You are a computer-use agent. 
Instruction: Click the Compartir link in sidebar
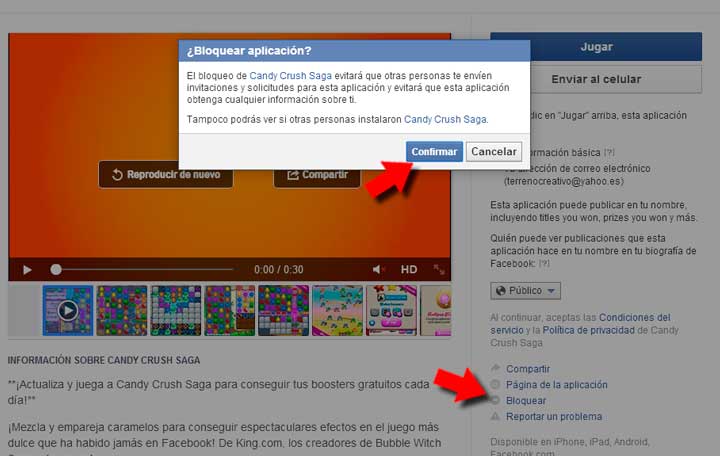tap(527, 369)
